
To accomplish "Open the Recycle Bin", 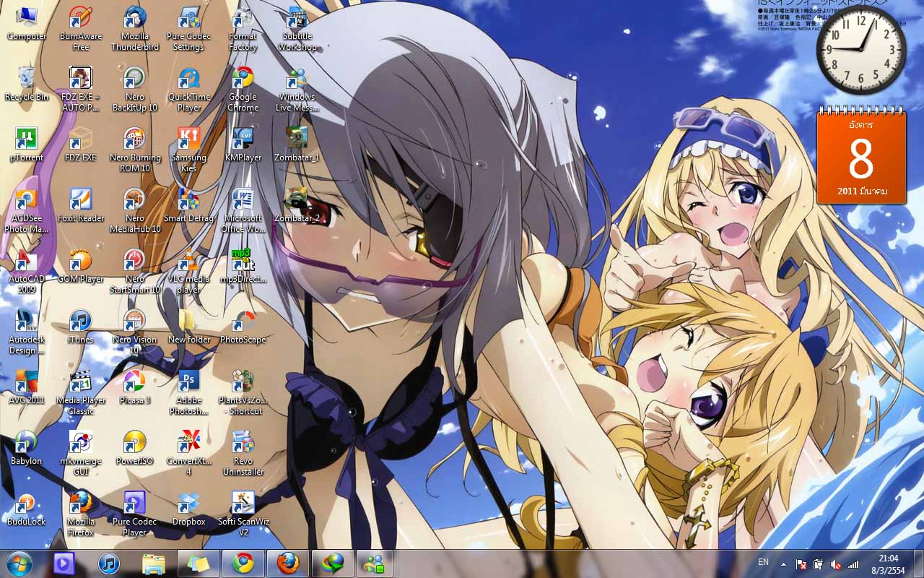I will (x=27, y=84).
